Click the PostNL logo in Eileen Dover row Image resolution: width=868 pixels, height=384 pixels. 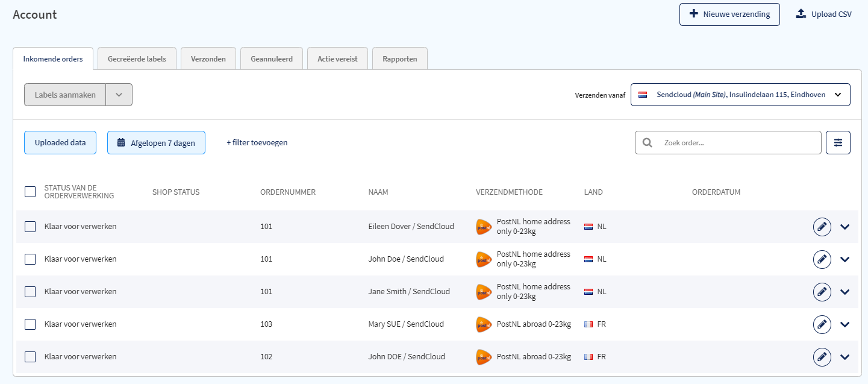click(x=484, y=227)
